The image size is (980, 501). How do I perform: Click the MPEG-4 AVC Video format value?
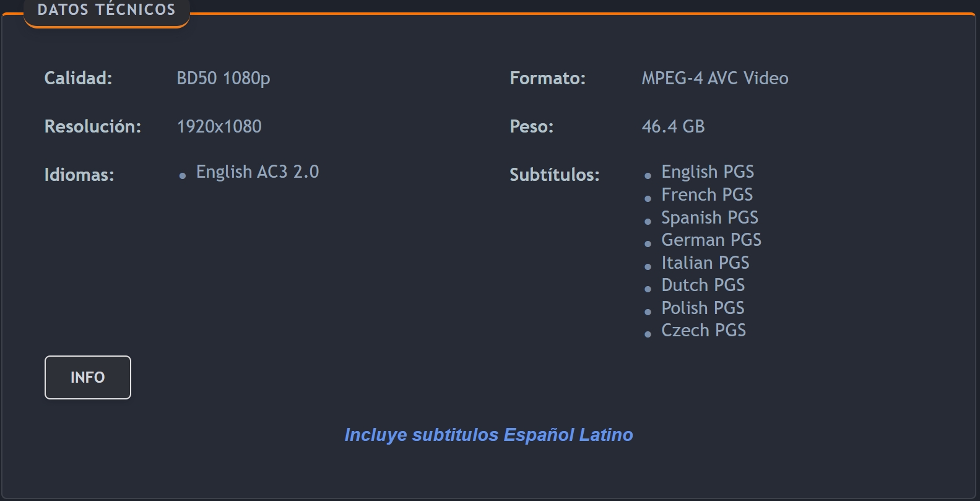(x=715, y=78)
